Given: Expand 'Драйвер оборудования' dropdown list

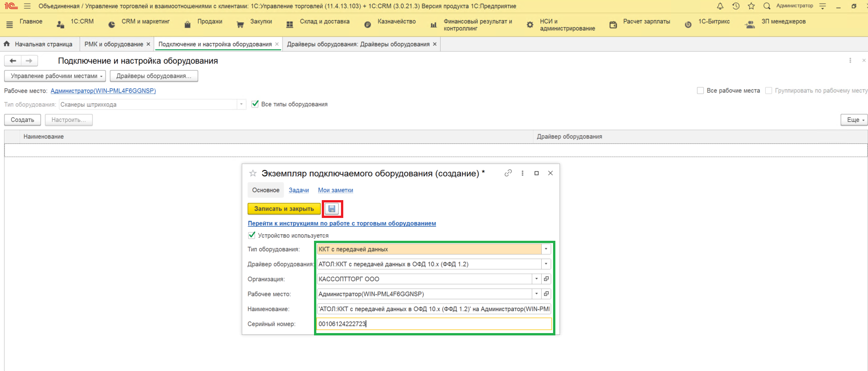Looking at the screenshot, I should pyautogui.click(x=546, y=264).
